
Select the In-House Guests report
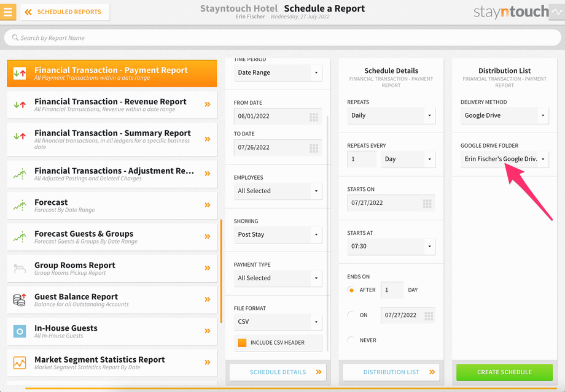point(112,331)
